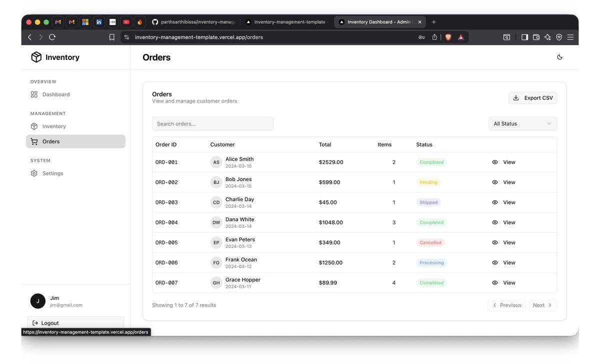The height and width of the screenshot is (364, 600).
Task: View order ORD-005 by Evan Peters
Action: pos(503,242)
